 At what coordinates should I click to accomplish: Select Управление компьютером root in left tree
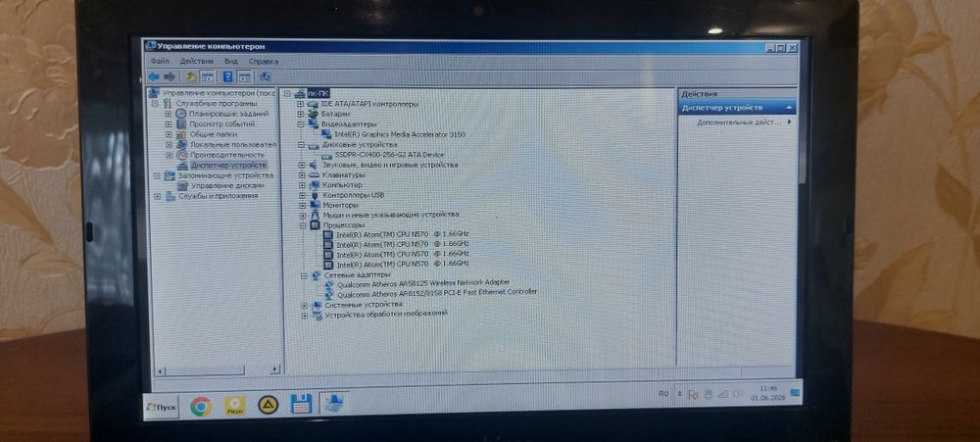[x=219, y=93]
